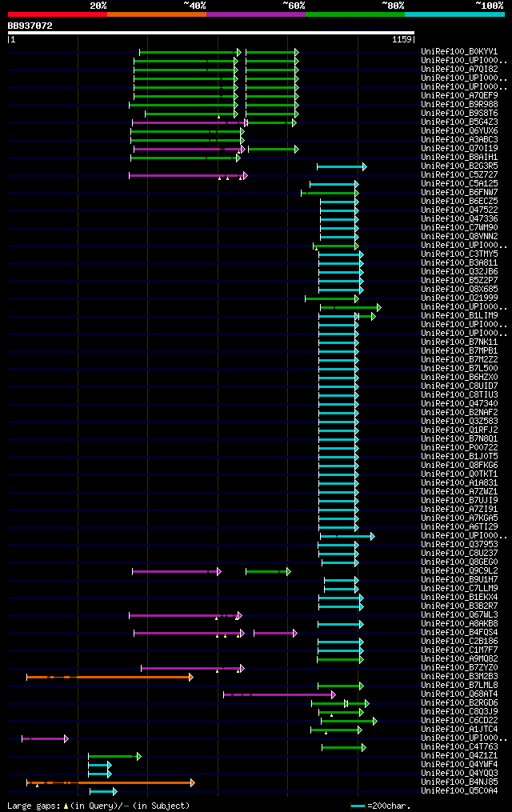Click the UniRef100_B1LIM9 label

click(459, 315)
